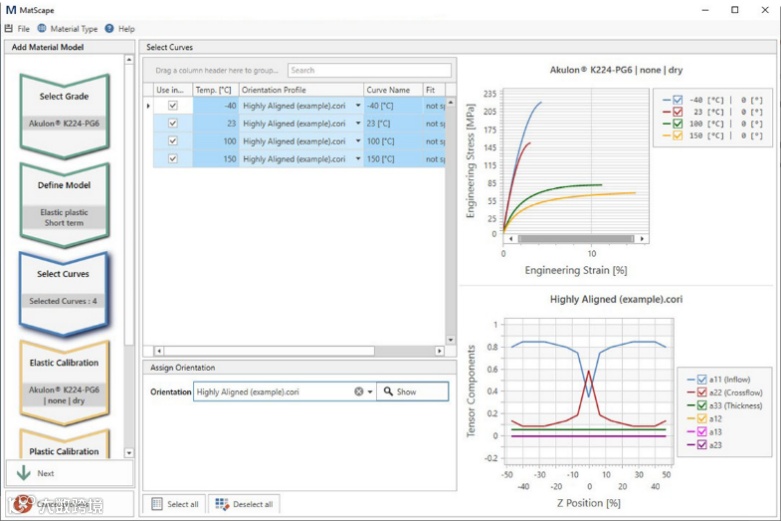Open orientation profile dropdown for 150 row

(358, 159)
